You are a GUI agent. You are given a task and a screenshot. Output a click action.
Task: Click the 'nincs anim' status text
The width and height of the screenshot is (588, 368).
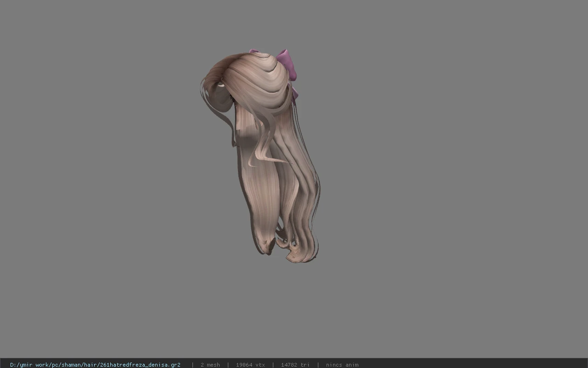(x=342, y=365)
